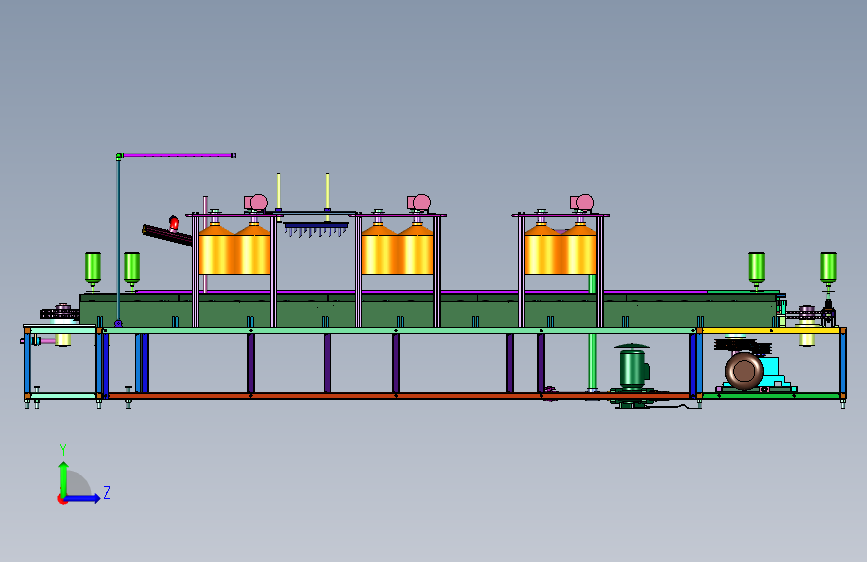Click the blue Z axis arrow of the triad
Viewport: 867px width, 562px height.
82,498
